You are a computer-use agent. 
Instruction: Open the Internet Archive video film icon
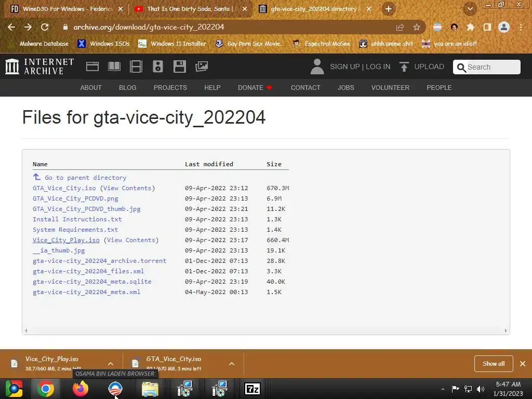(x=136, y=66)
